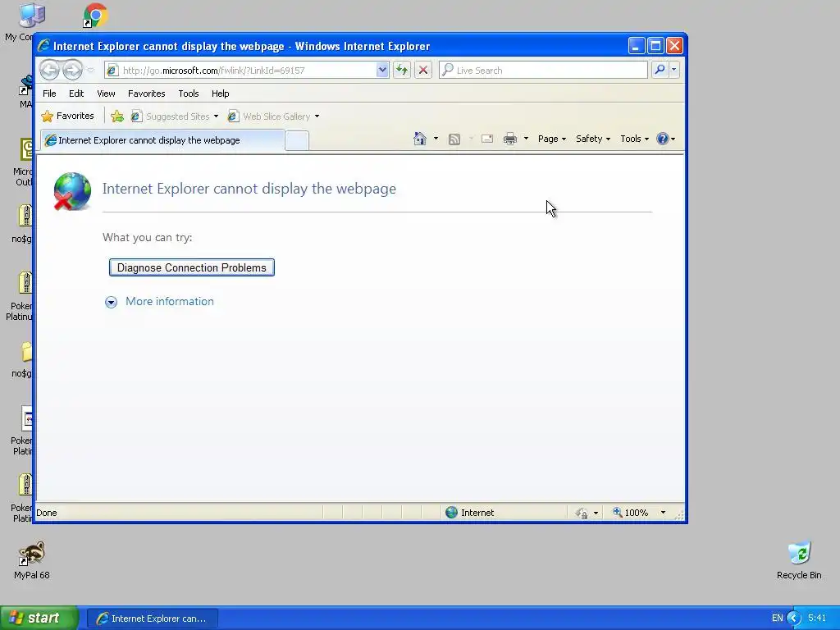Expand hidden system tray icons arrow
The height and width of the screenshot is (630, 840).
(x=794, y=619)
